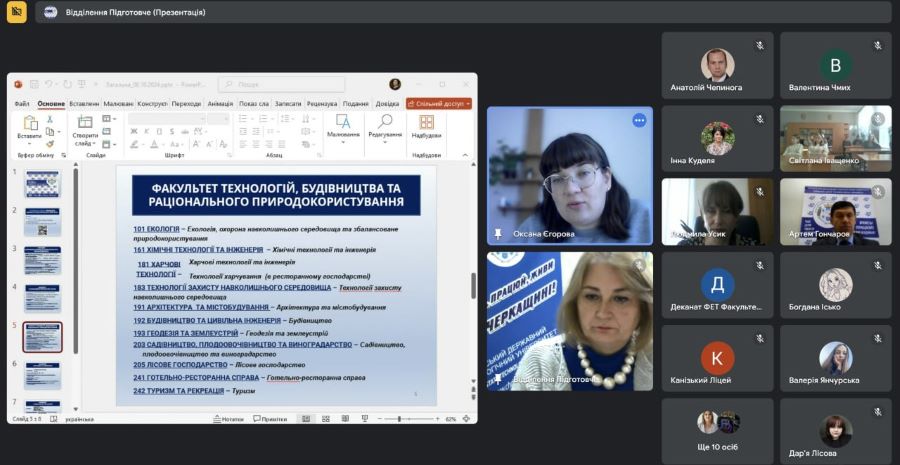The image size is (900, 465).
Task: Toggle the Нотатки notes pane
Action: (x=228, y=419)
